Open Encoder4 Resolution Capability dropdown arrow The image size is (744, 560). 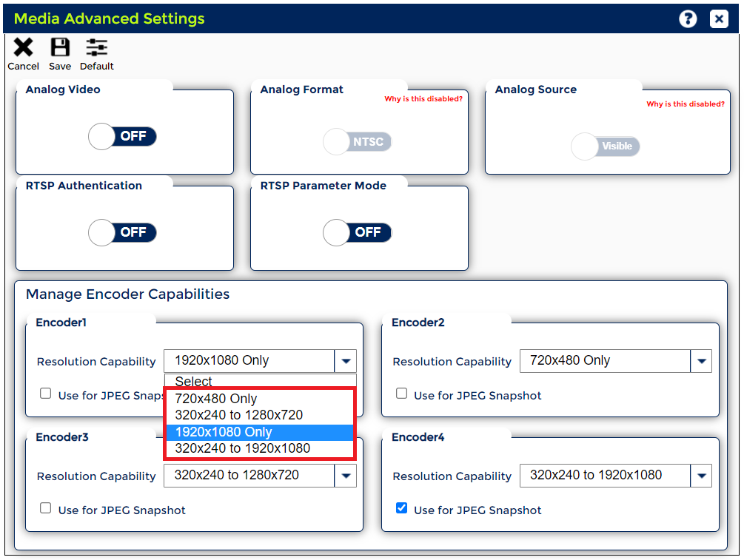point(701,476)
